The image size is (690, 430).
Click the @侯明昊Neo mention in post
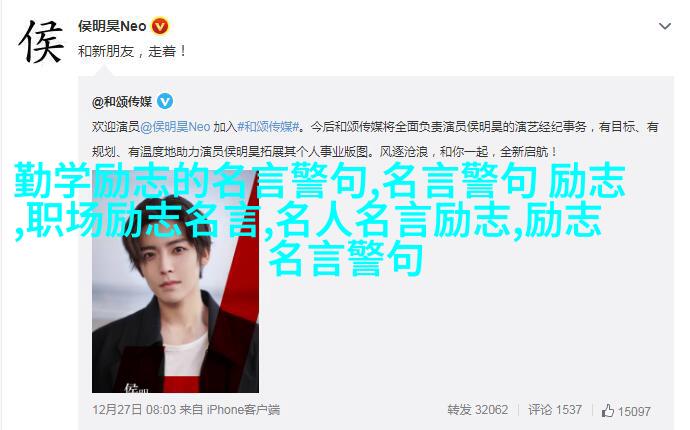tap(175, 127)
